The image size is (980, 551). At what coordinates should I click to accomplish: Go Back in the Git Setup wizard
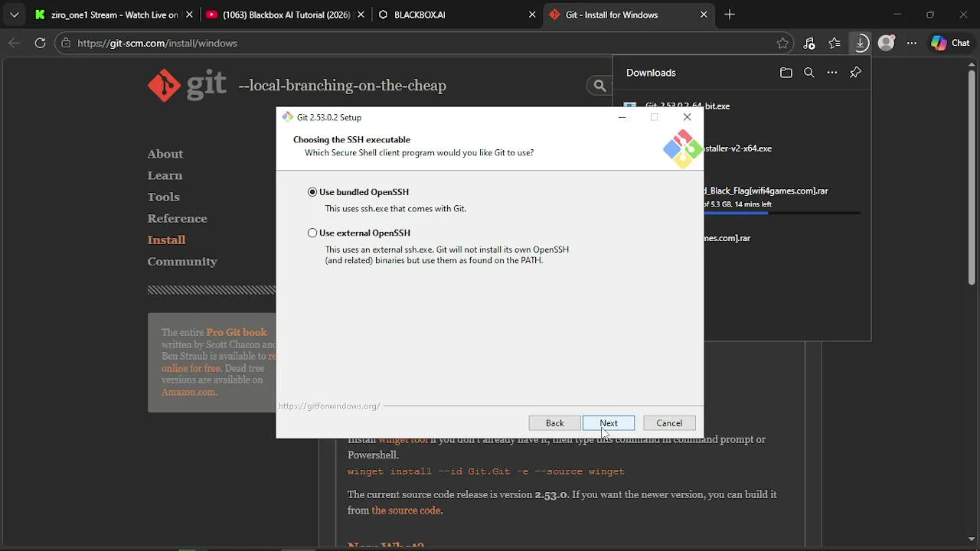click(x=555, y=423)
